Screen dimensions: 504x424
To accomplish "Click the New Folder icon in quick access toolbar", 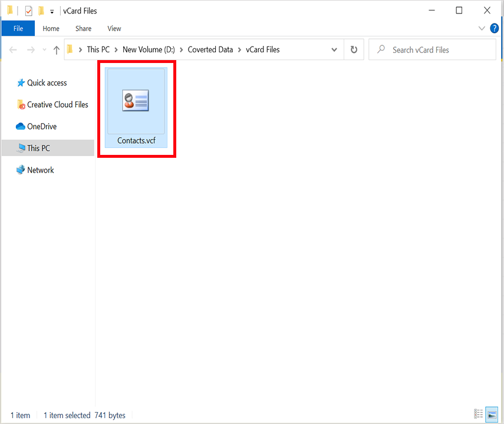I will coord(41,11).
